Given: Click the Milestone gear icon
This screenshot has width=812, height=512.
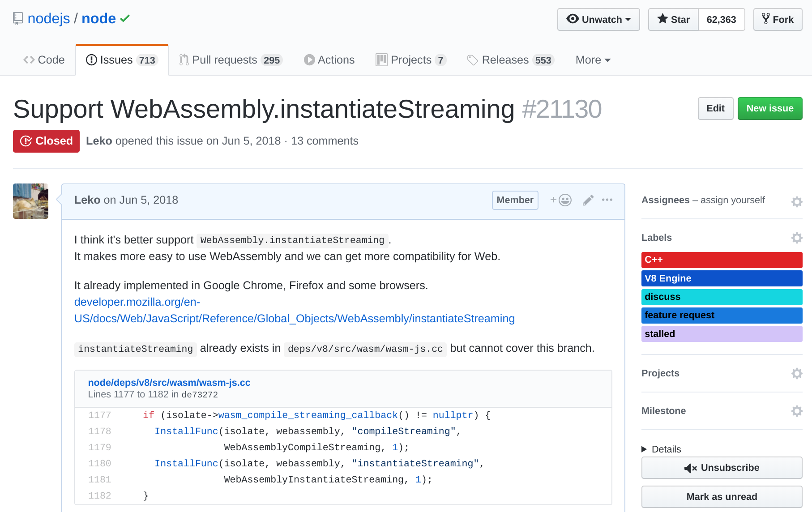Looking at the screenshot, I should point(796,411).
